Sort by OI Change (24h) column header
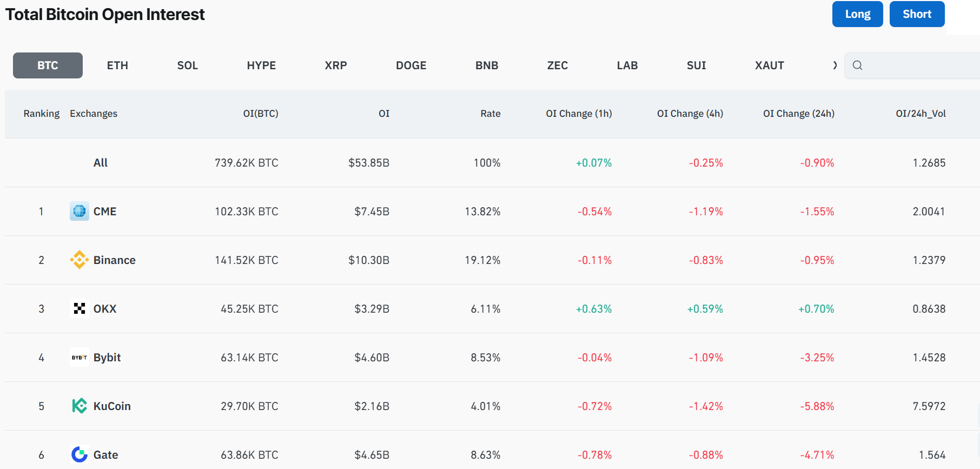The height and width of the screenshot is (469, 980). (799, 114)
